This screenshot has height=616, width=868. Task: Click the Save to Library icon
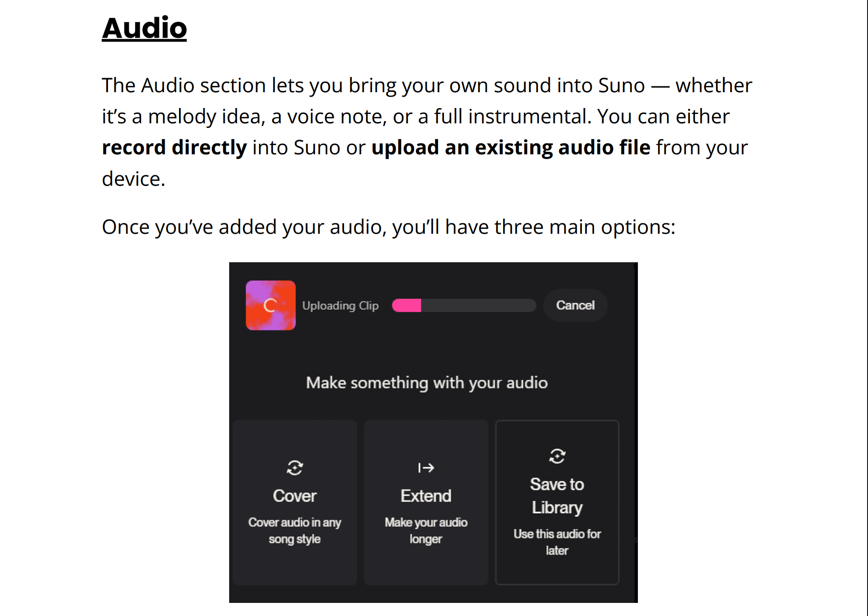click(557, 456)
